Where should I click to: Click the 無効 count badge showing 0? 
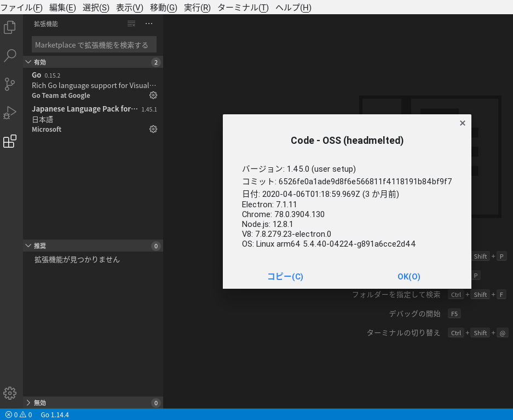[156, 402]
